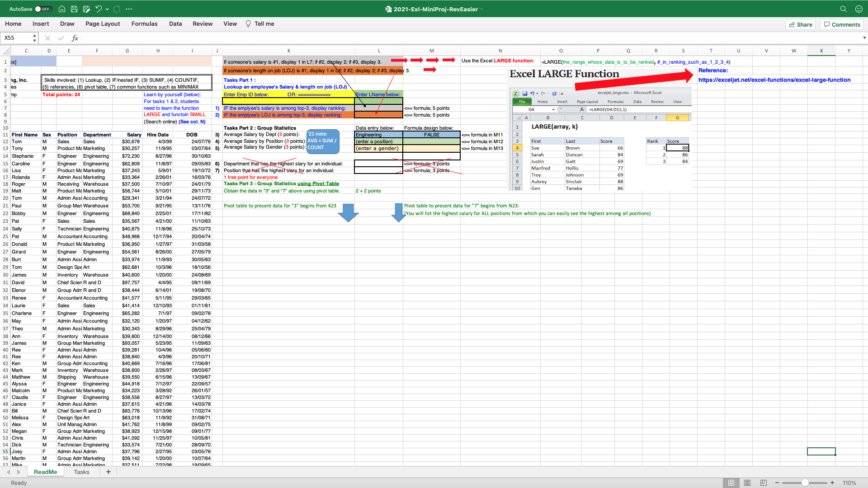Screen dimensions: 868x488
Task: Expand the formula bar chevron
Action: 864,38
